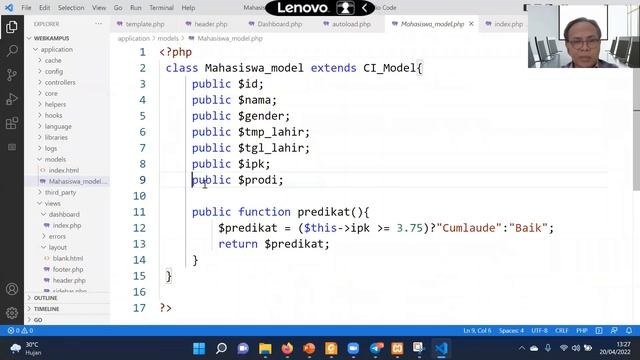The image size is (640, 360).
Task: Open the Explorer view in activity bar
Action: coord(12,27)
